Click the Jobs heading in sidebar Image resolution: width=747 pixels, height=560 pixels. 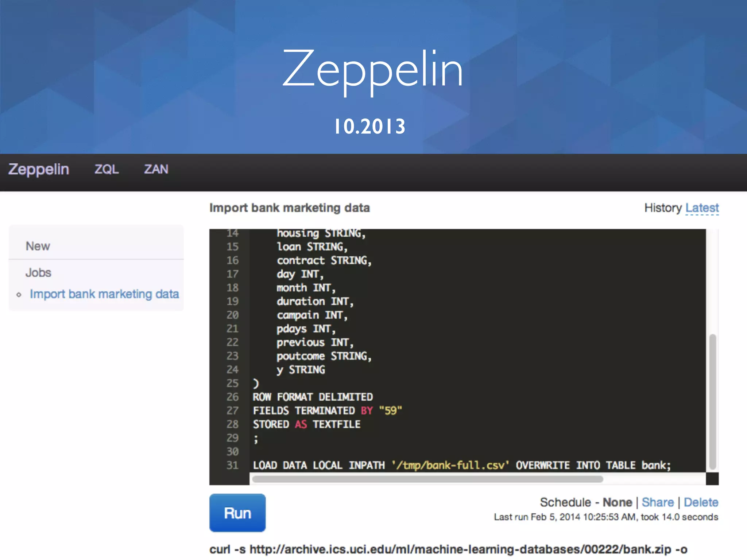(38, 273)
